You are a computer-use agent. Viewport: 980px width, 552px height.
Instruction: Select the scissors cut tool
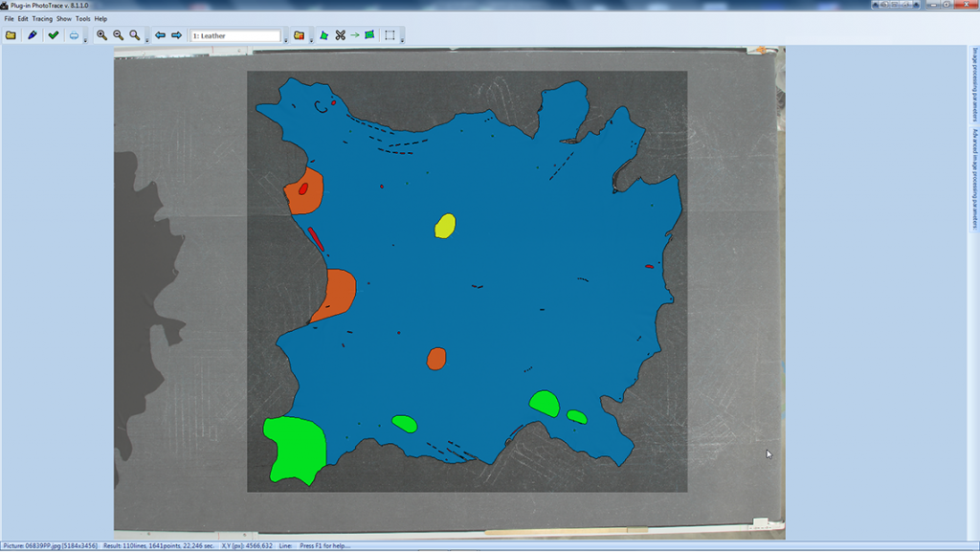coord(340,35)
